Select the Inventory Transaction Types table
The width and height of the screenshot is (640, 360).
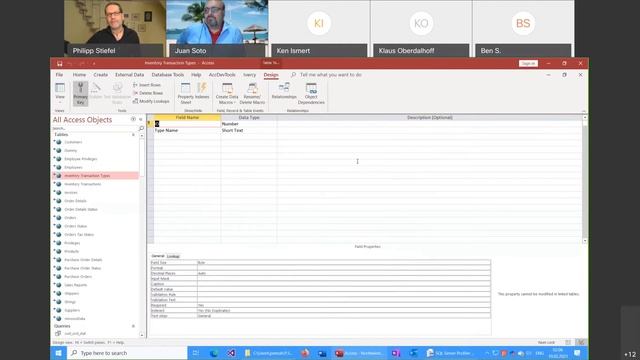click(95, 176)
